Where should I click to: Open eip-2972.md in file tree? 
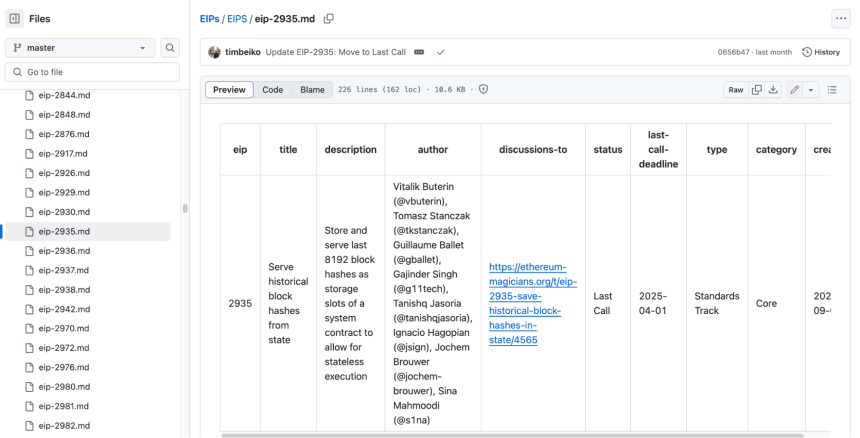(x=64, y=348)
